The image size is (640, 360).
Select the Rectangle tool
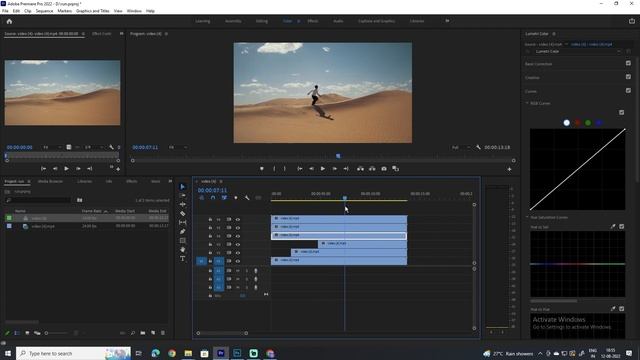[182, 240]
